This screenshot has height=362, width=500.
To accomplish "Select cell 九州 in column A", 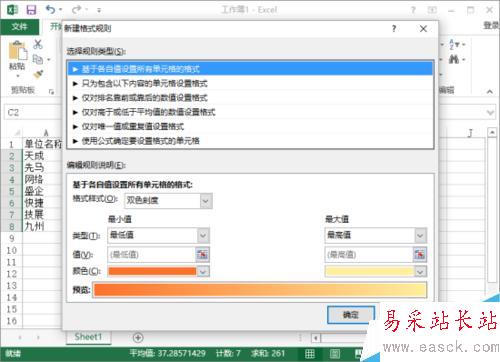I will coord(42,227).
